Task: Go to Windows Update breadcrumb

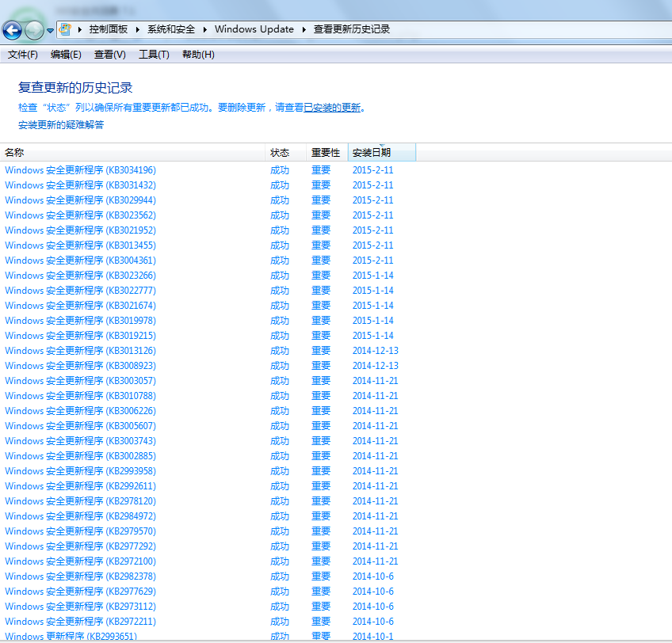Action: [254, 29]
